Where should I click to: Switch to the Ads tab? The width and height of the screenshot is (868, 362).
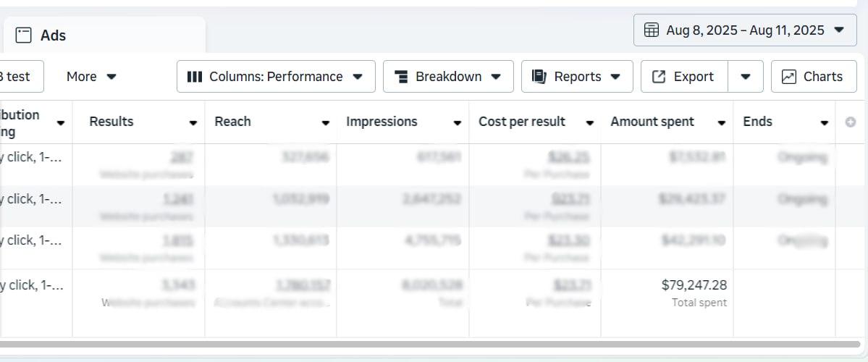click(53, 35)
